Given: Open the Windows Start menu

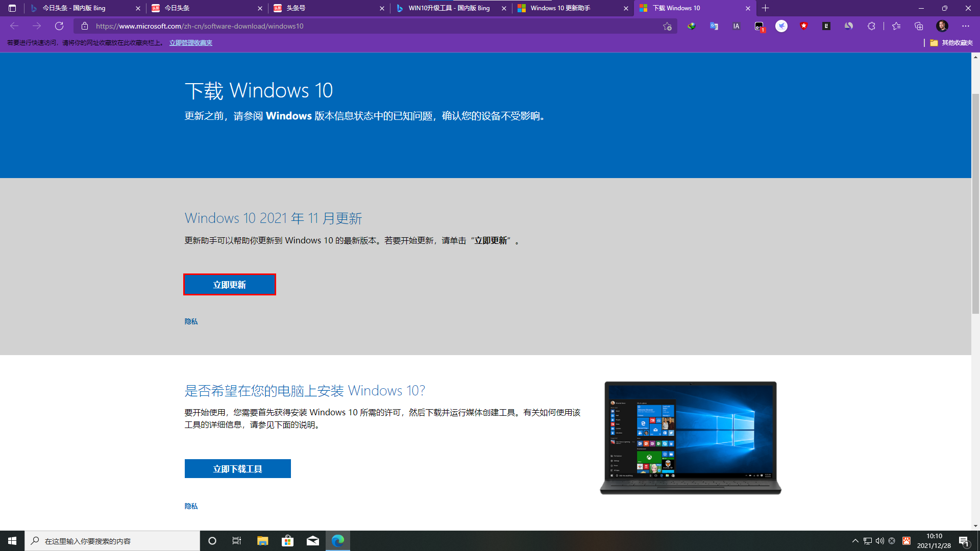Looking at the screenshot, I should coord(12,541).
